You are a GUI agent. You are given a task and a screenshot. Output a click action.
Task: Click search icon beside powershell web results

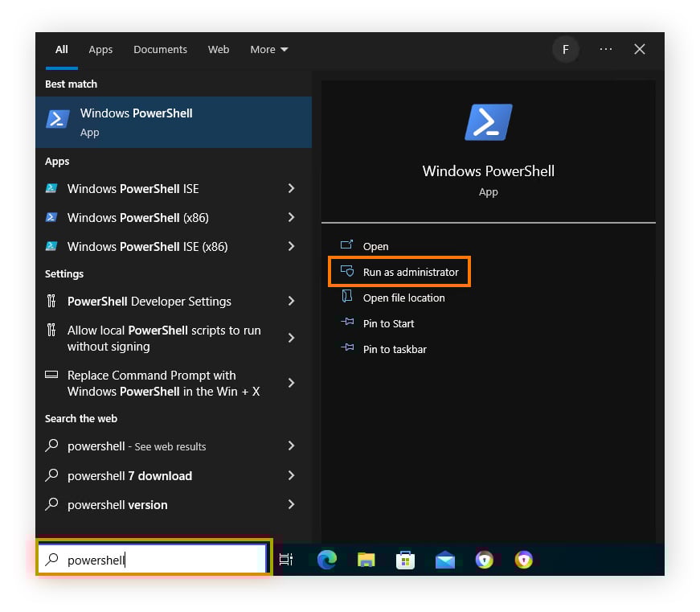click(x=51, y=446)
